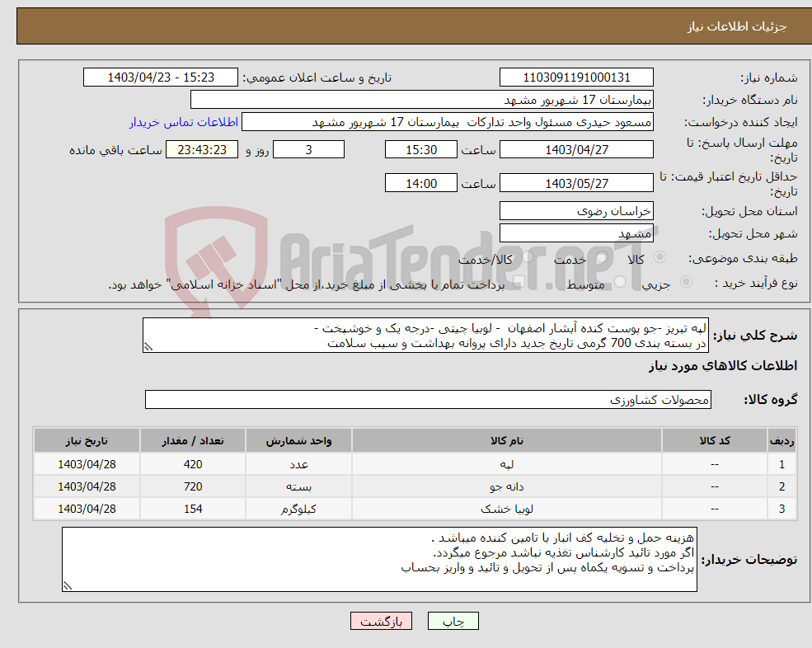Click the نام کالا column header
812x648 pixels.
(x=507, y=441)
